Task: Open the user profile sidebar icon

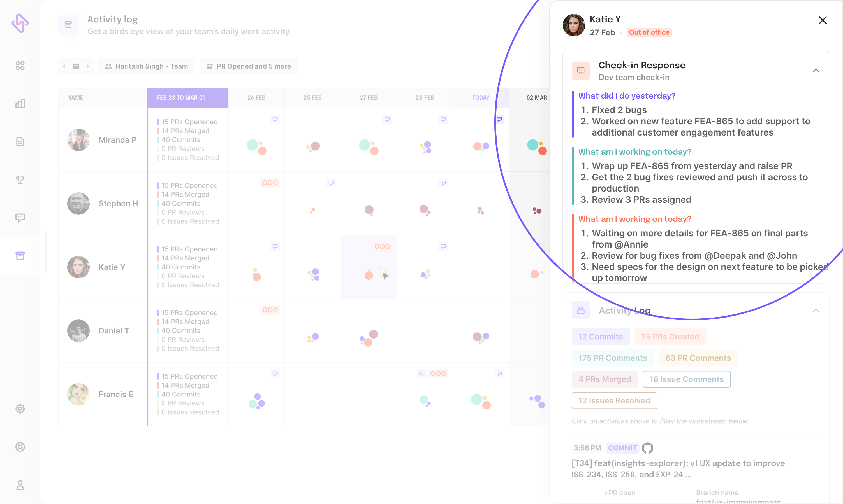Action: (20, 485)
